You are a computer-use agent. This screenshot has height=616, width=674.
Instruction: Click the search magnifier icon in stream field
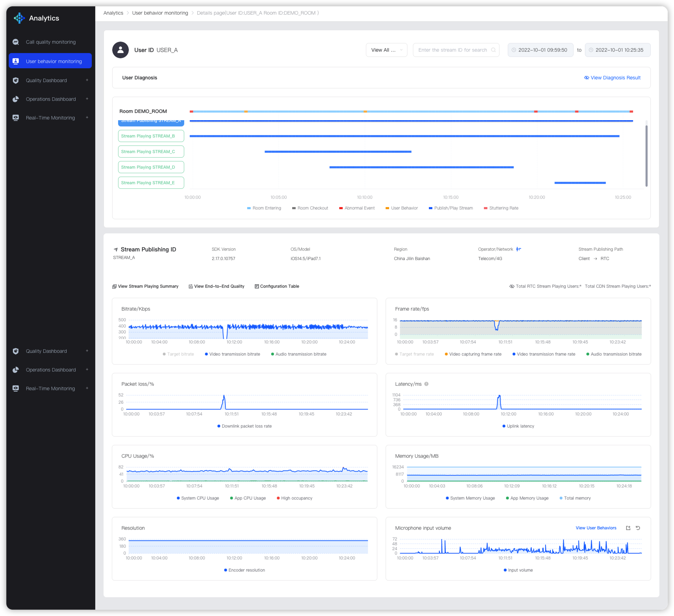click(x=493, y=50)
